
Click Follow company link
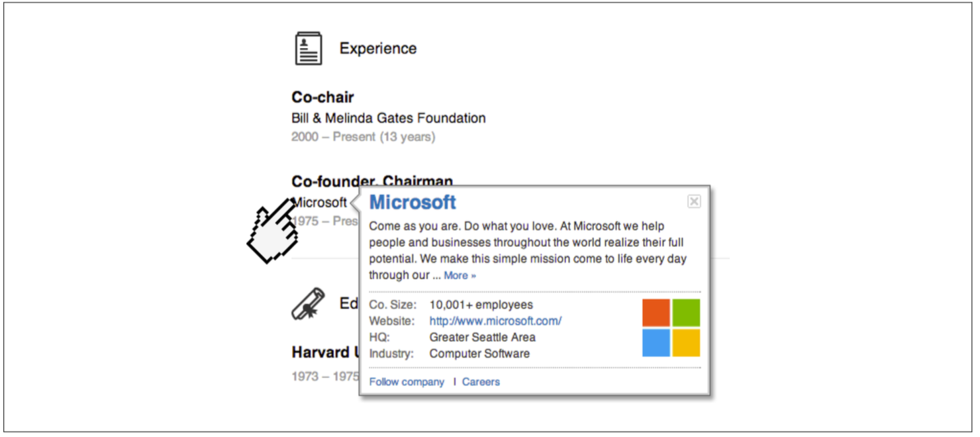tap(407, 382)
